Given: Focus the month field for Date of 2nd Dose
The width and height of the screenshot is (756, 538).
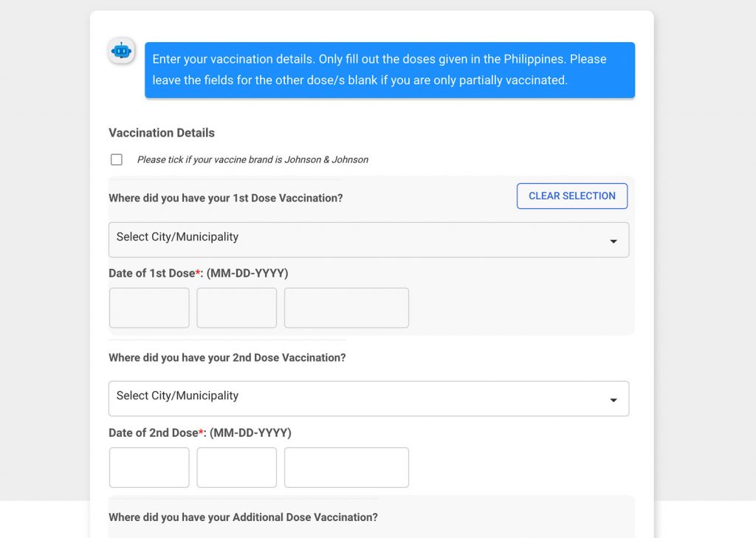Looking at the screenshot, I should click(x=149, y=468).
